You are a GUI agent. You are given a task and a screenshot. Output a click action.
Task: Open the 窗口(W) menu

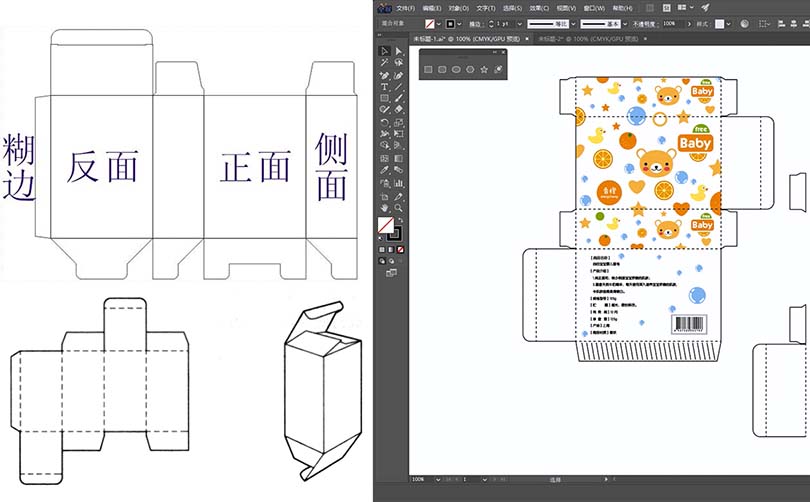point(594,8)
